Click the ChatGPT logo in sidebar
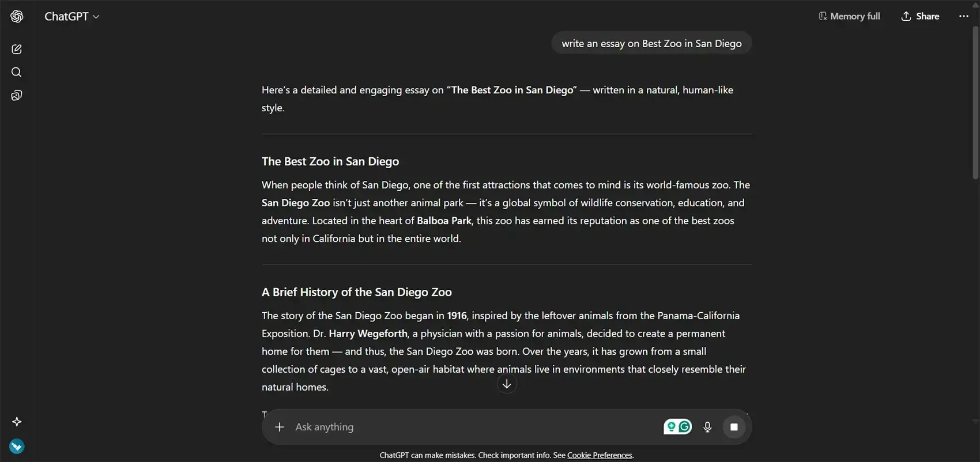 click(16, 16)
